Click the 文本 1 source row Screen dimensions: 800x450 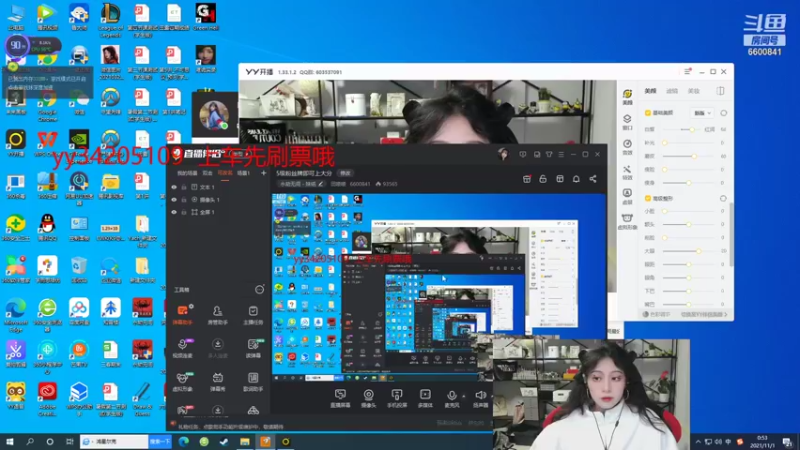218,187
